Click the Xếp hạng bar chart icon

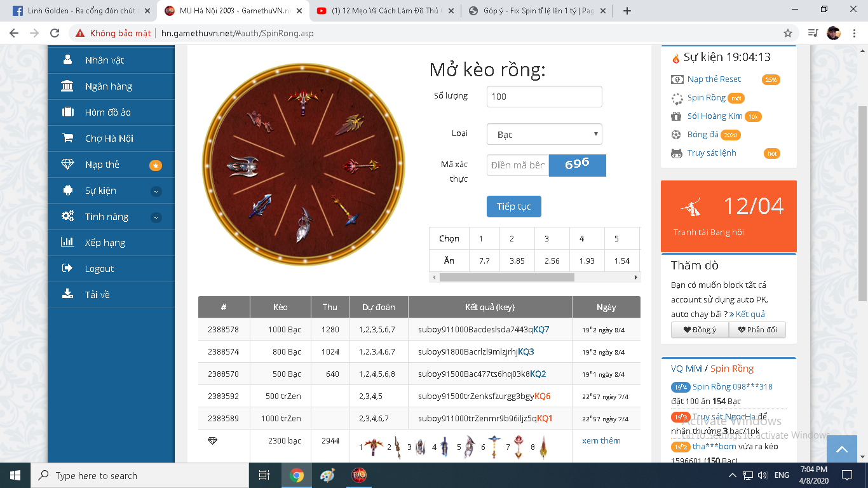coord(67,243)
